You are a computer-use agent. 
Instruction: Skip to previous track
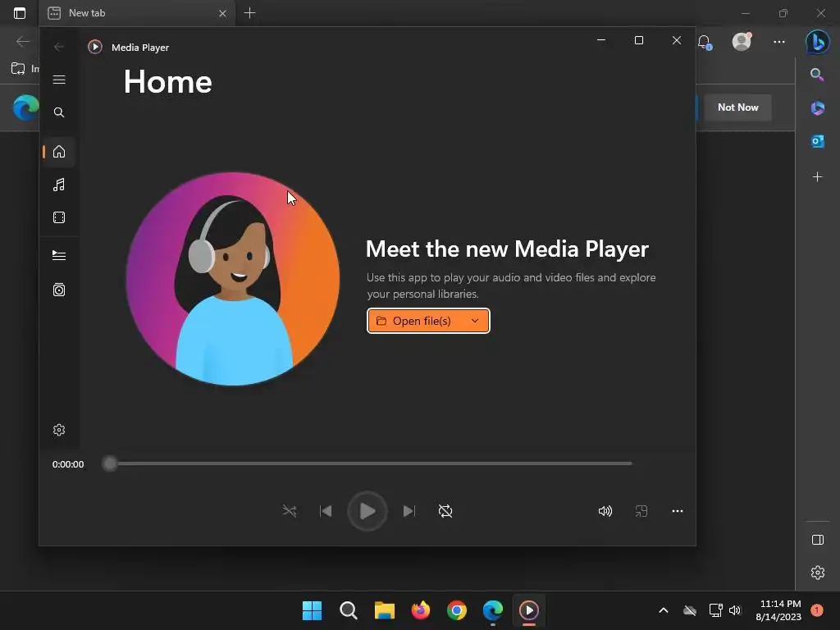[x=326, y=511]
